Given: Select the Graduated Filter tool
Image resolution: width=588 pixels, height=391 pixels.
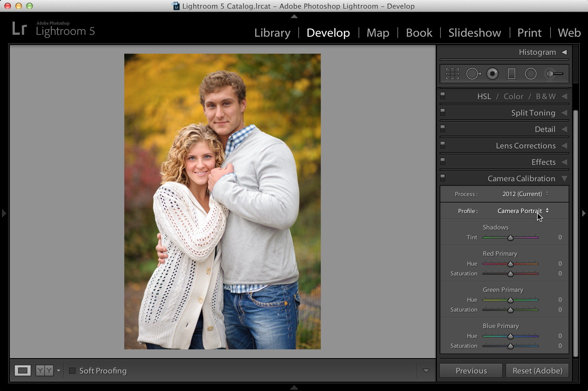Looking at the screenshot, I should pyautogui.click(x=511, y=74).
